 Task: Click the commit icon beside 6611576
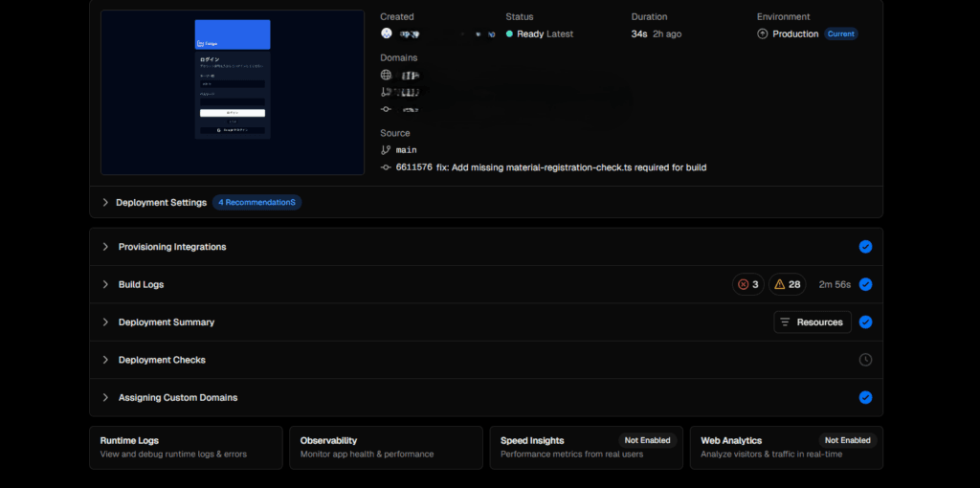[x=386, y=167]
